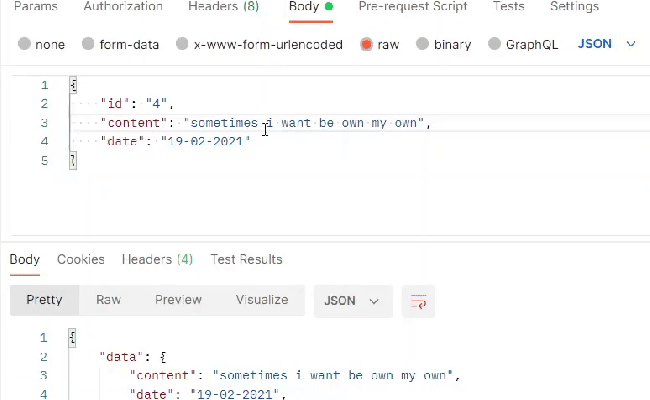This screenshot has height=400, width=650.
Task: Open the Headers (8) request tab
Action: pyautogui.click(x=223, y=7)
